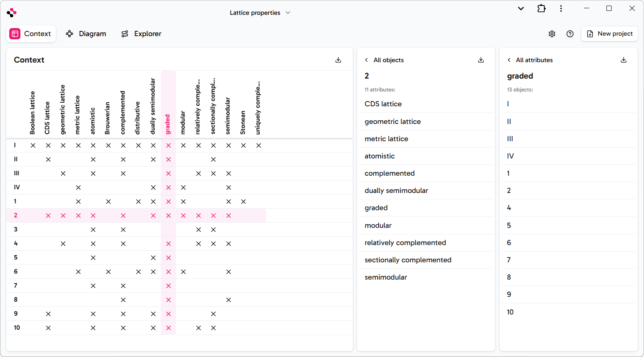Image resolution: width=644 pixels, height=357 pixels.
Task: Expand the title bar chevron dropdown
Action: 521,8
